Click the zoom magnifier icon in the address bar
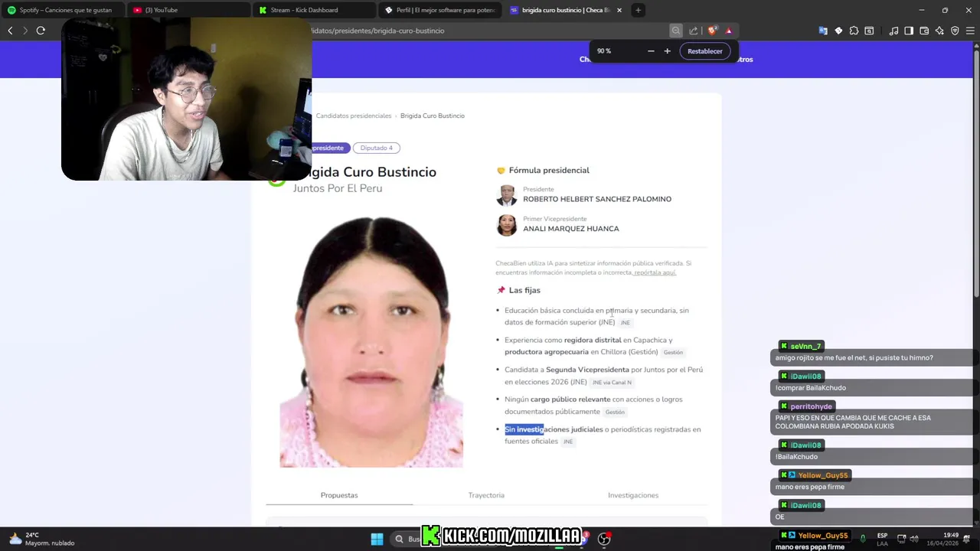Screen dimensions: 980x551 (x=676, y=31)
